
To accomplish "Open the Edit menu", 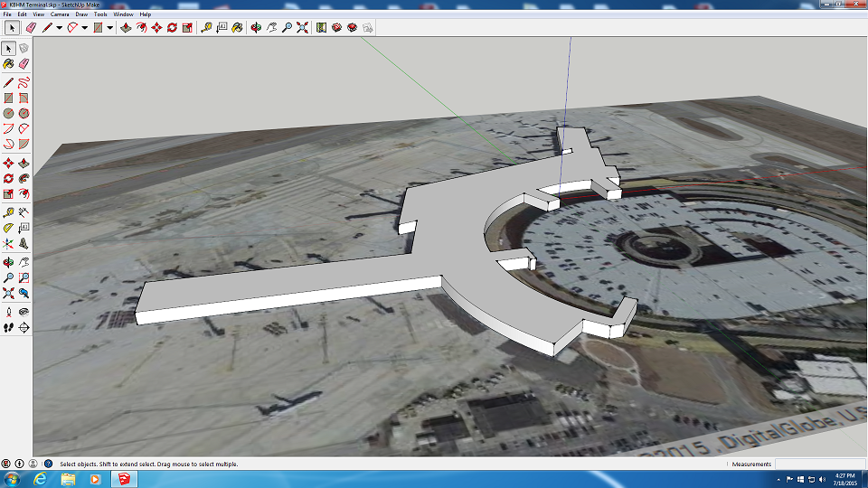I will 22,14.
